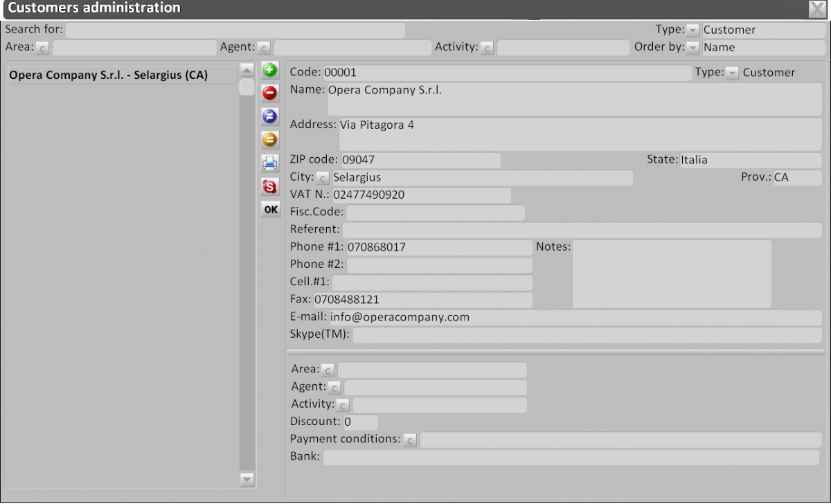Image resolution: width=831 pixels, height=504 pixels.
Task: Open the Type dropdown in search filters
Action: (x=693, y=30)
